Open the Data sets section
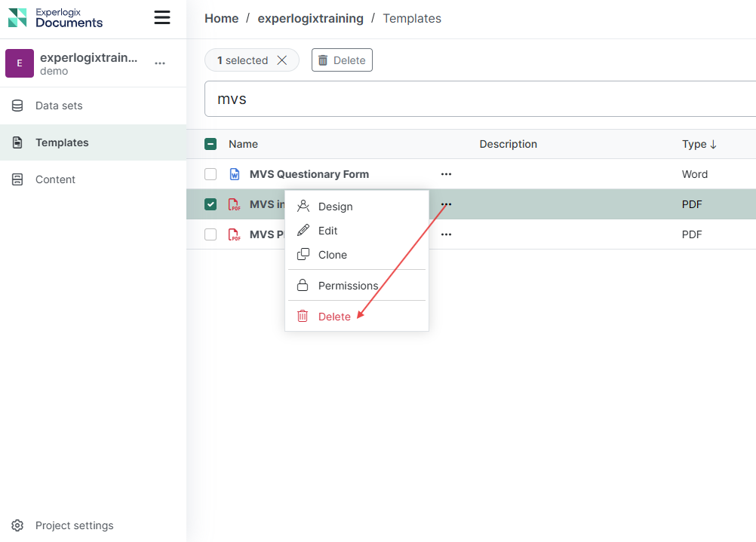 tap(59, 106)
